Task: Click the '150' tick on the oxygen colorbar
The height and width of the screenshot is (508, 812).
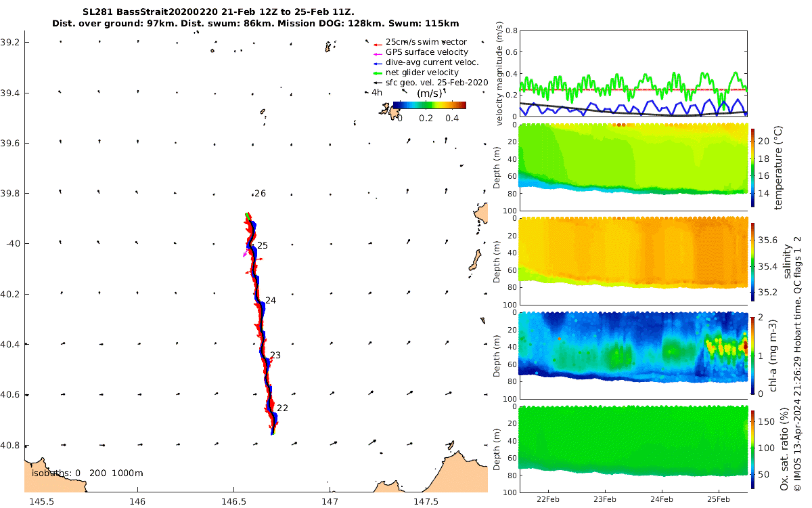Action: pos(767,421)
